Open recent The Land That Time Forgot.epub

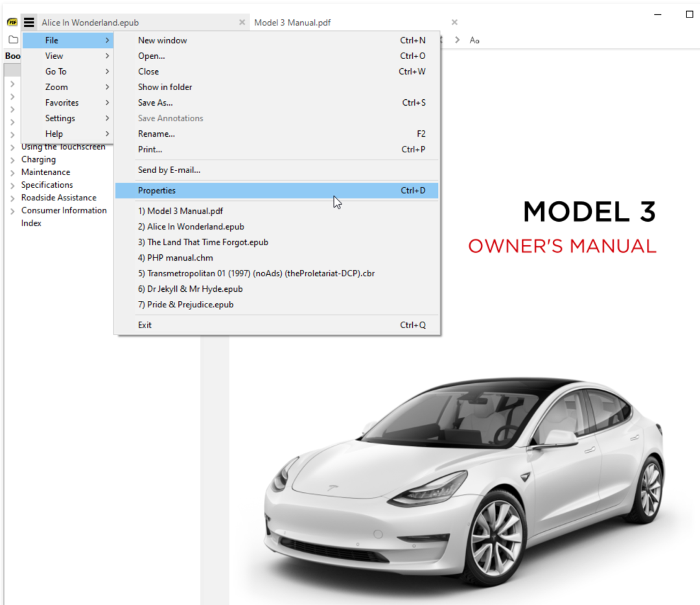tap(277, 243)
